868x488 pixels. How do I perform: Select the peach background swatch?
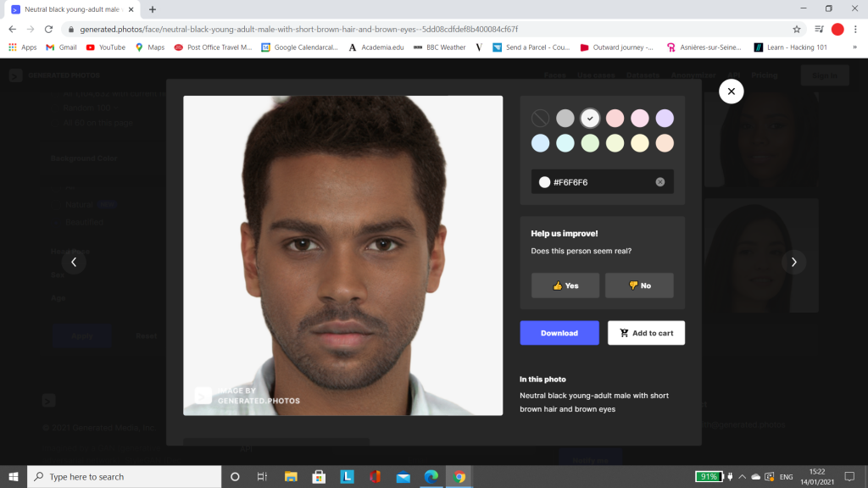point(665,142)
